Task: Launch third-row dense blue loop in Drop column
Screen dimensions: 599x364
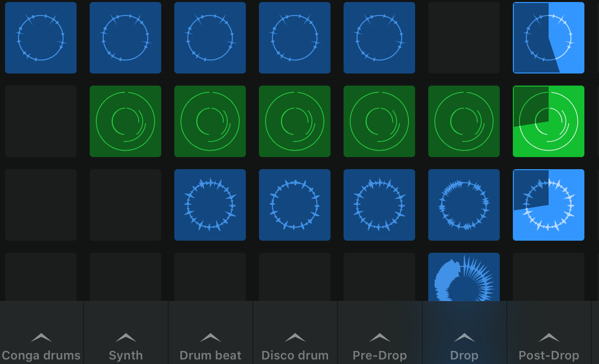Action: pyautogui.click(x=464, y=205)
